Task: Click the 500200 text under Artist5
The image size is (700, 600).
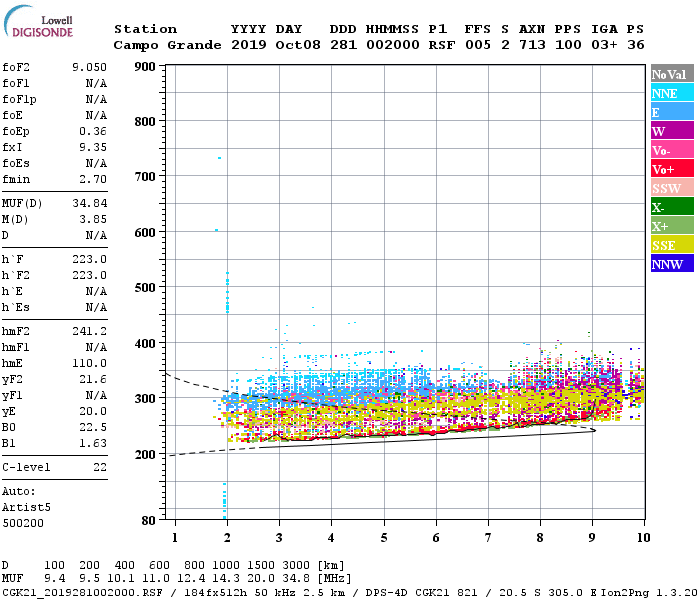Action: pos(23,523)
